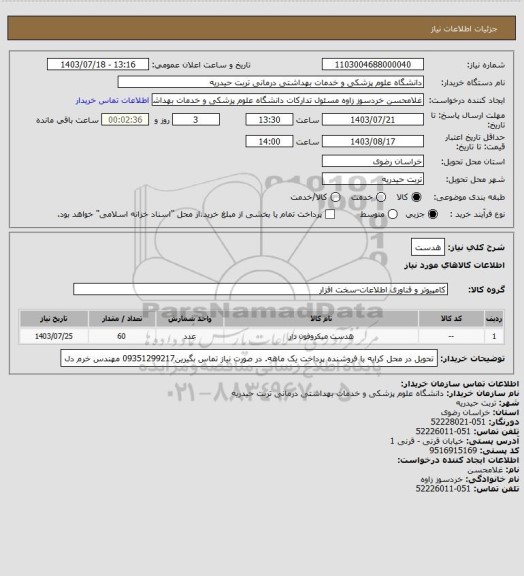Click the جزئیات اطلاعات نیاز header title
524x576 pixels.
[x=464, y=29]
